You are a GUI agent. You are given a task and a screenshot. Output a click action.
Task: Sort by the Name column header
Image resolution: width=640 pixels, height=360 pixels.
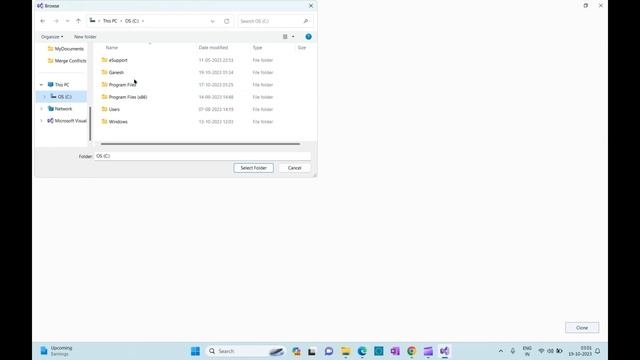click(112, 48)
